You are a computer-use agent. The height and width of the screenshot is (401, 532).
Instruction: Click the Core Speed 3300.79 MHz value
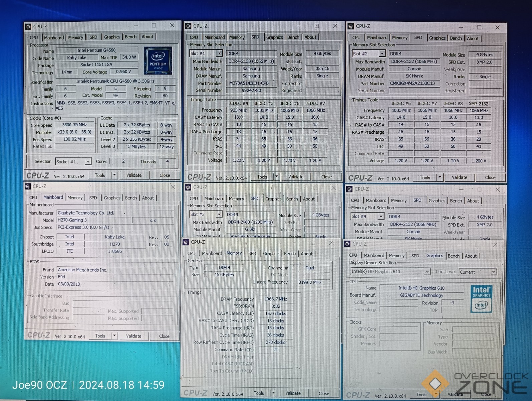[74, 125]
